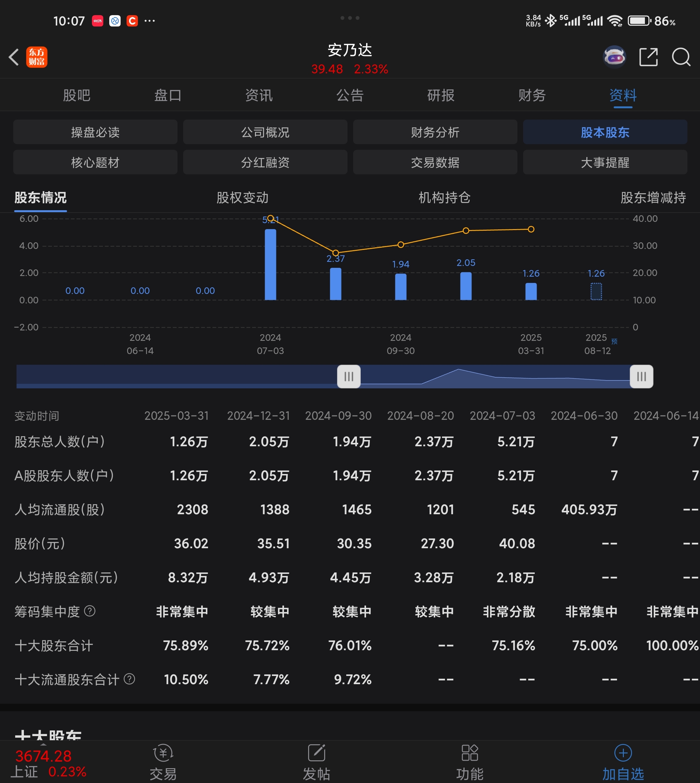700x783 pixels.
Task: Switch to the 研报 tab
Action: point(441,95)
